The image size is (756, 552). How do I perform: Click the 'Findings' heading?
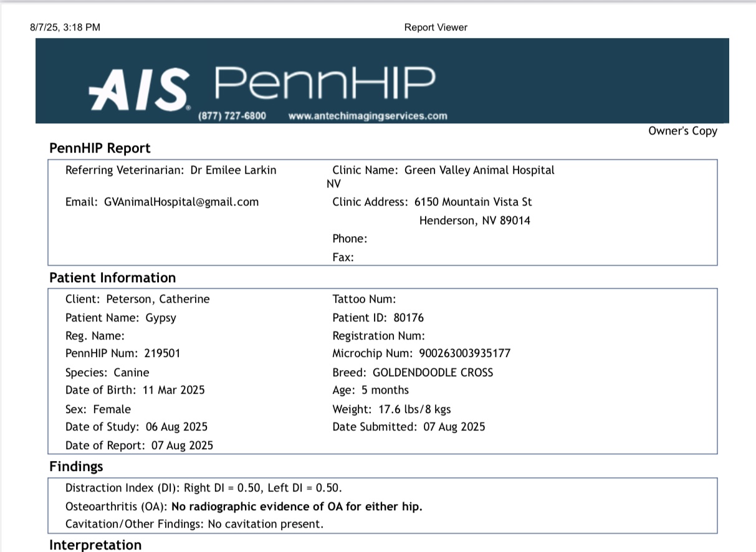tap(76, 467)
